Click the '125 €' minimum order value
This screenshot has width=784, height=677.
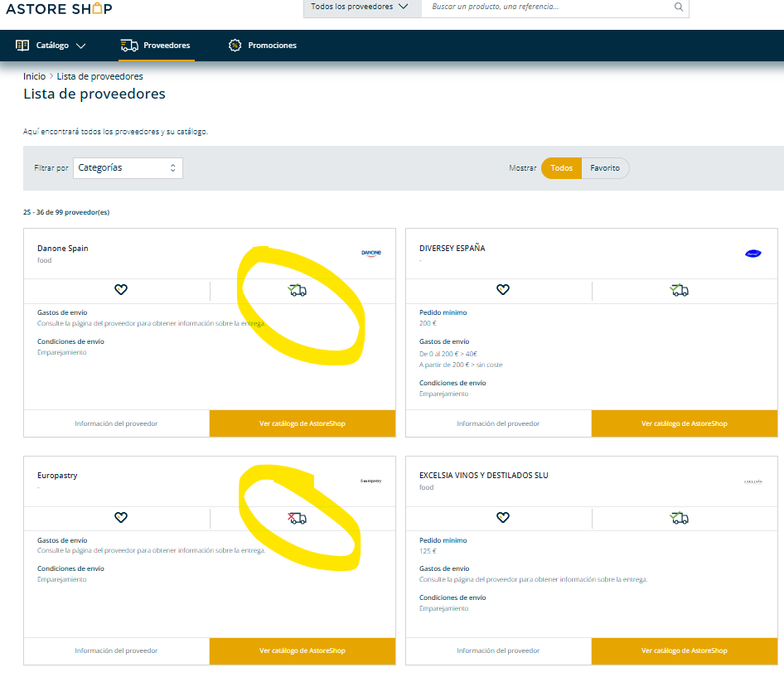pos(428,552)
